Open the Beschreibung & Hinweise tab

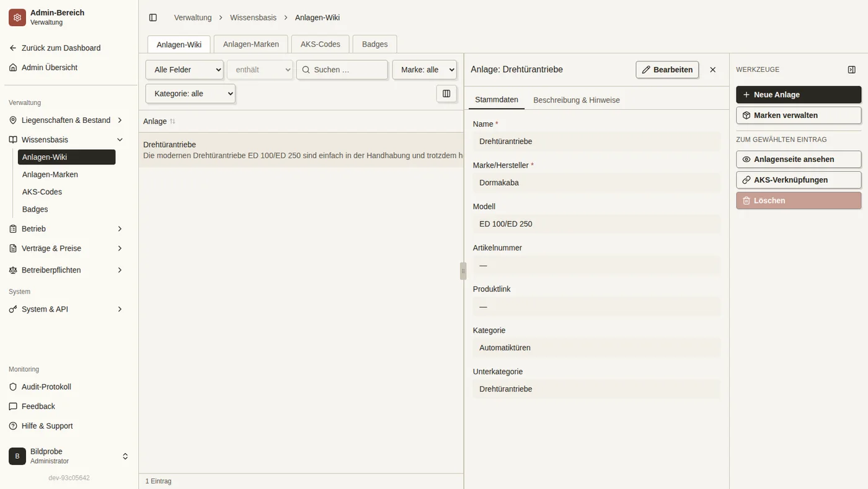(577, 100)
